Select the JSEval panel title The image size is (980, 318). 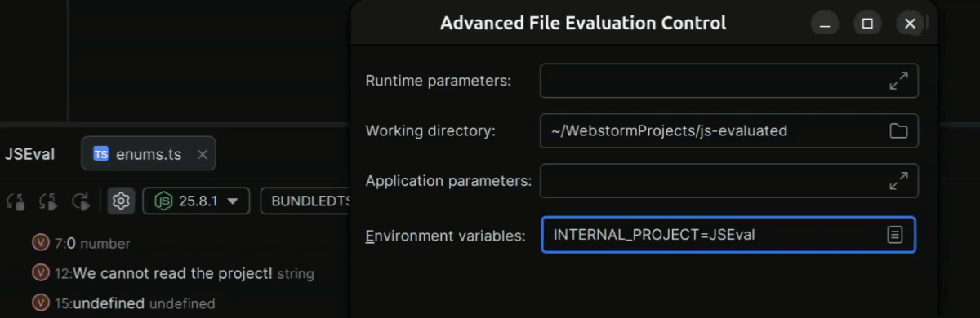pyautogui.click(x=30, y=154)
